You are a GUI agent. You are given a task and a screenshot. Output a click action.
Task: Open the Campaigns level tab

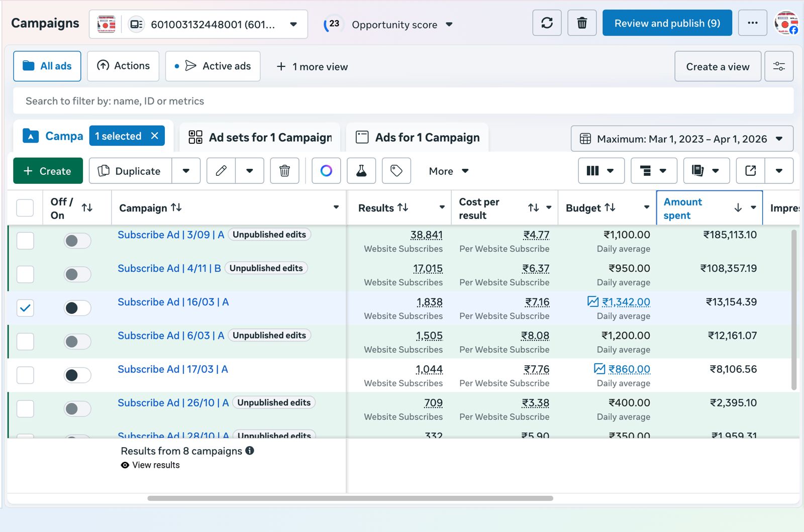[53, 136]
